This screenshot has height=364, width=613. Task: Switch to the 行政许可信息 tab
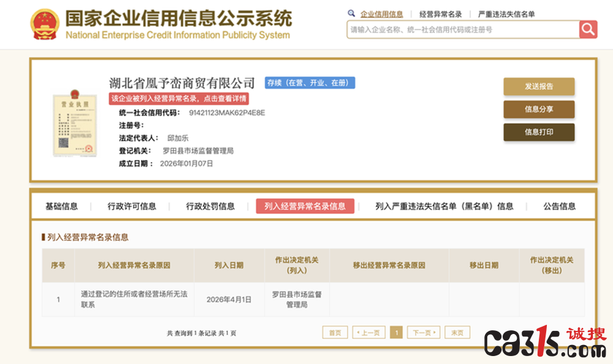[x=132, y=207]
